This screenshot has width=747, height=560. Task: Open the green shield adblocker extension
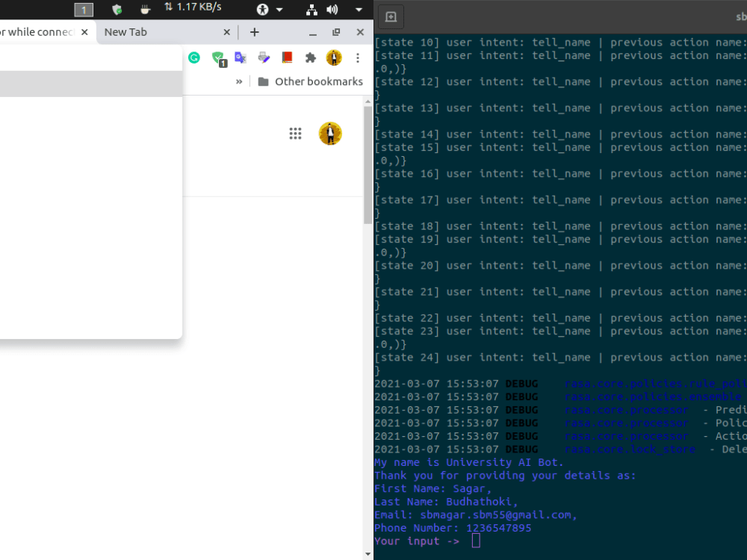tap(217, 57)
